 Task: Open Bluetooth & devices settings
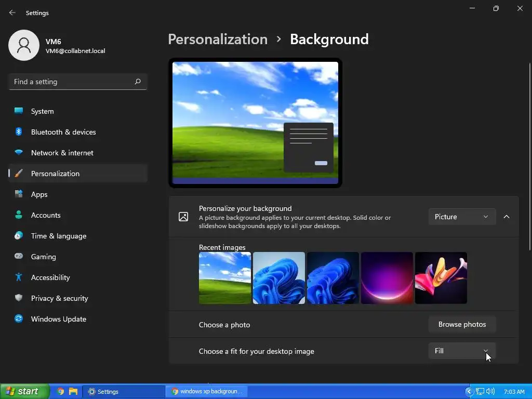click(78, 132)
